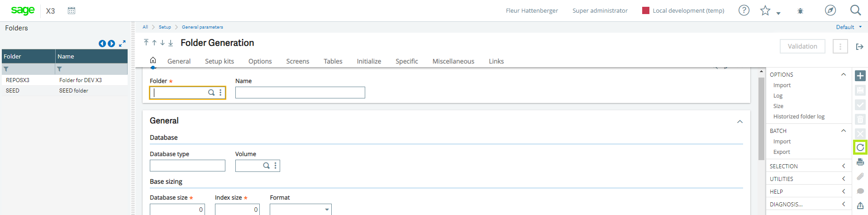Click the favorites star icon

point(765,10)
